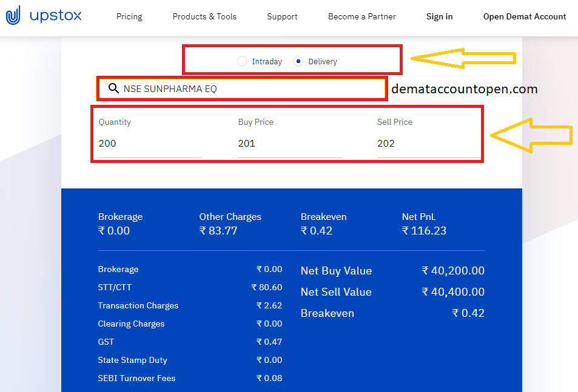Open the Support menu item

(x=282, y=16)
